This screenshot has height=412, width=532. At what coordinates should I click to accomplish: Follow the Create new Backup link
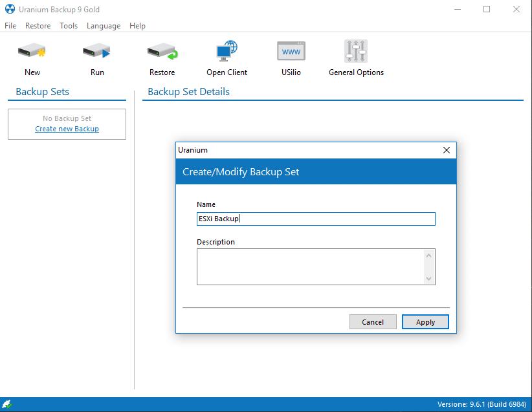[x=67, y=129]
